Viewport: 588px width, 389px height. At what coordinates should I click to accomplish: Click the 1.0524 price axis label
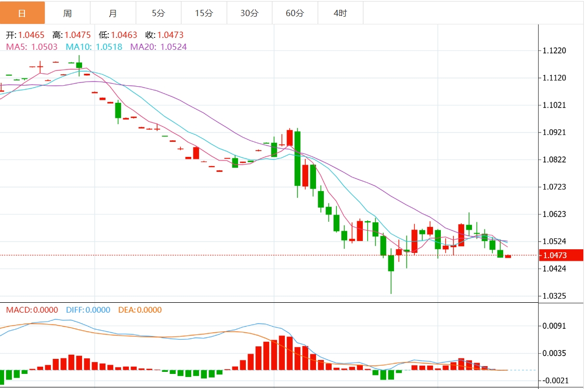click(554, 242)
